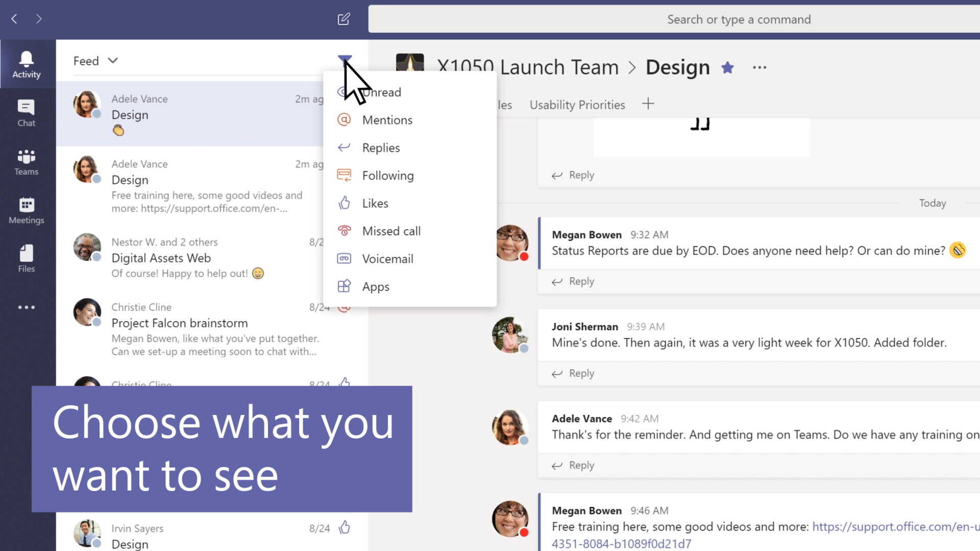980x551 pixels.
Task: Click the Replies filter in dropdown
Action: [381, 147]
